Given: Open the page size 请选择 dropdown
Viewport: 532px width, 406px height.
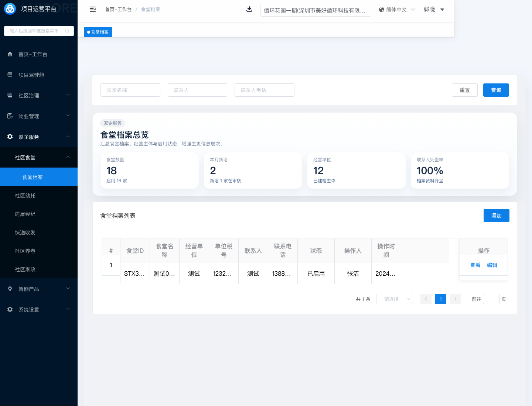Looking at the screenshot, I should 394,299.
